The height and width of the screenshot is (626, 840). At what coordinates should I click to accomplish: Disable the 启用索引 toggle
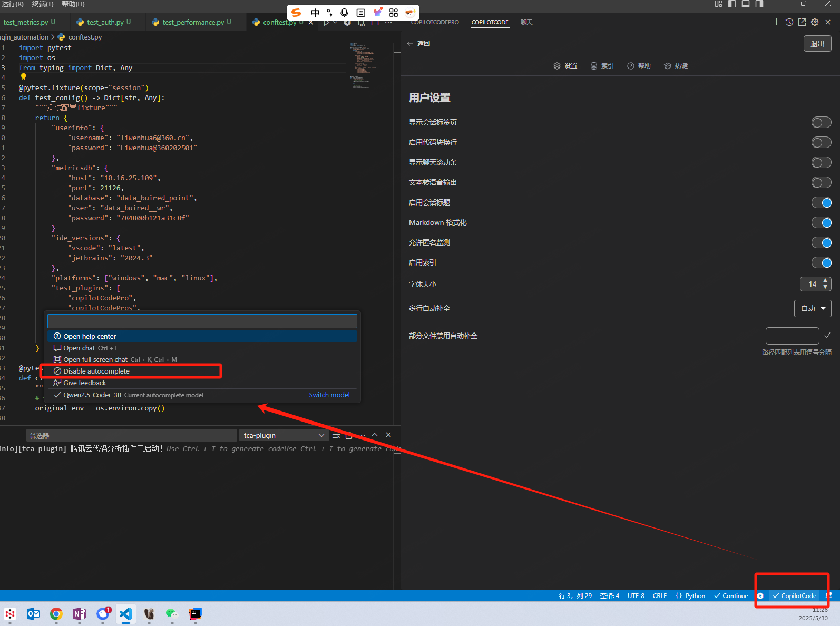(821, 263)
